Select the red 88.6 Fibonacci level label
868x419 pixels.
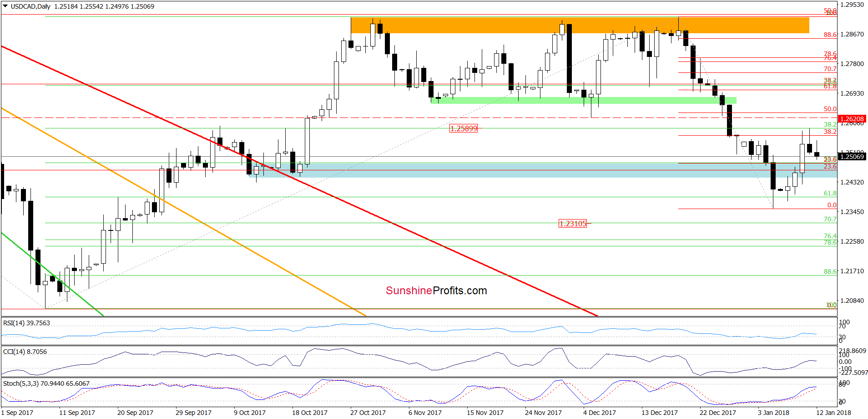tap(830, 35)
